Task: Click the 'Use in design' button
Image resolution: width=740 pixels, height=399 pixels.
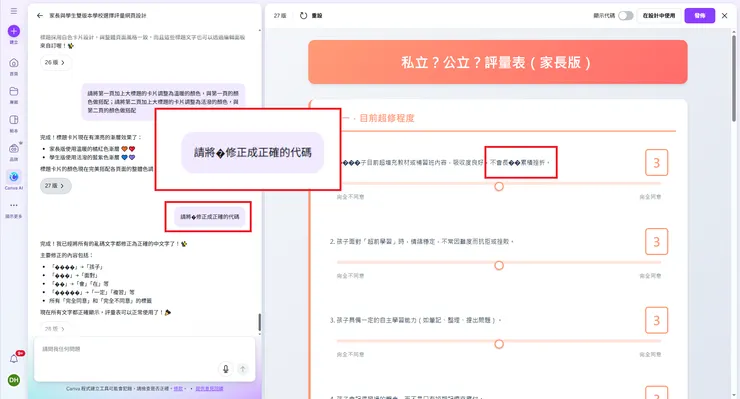Action: click(659, 16)
